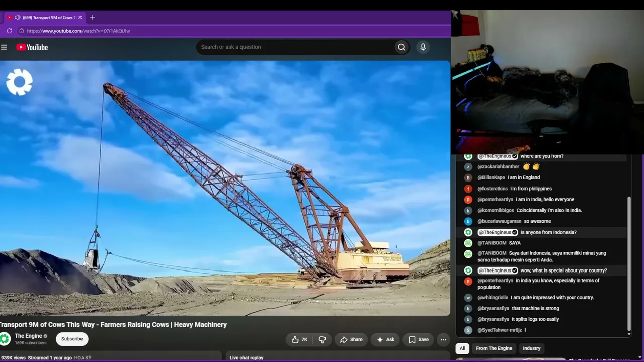This screenshot has width=644, height=362.
Task: Click username @komornikbigos in chat
Action: point(496,210)
